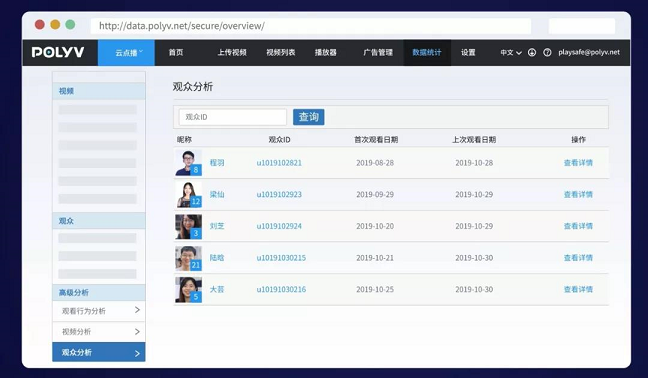Click first-view date 2019-10-21

pyautogui.click(x=375, y=258)
